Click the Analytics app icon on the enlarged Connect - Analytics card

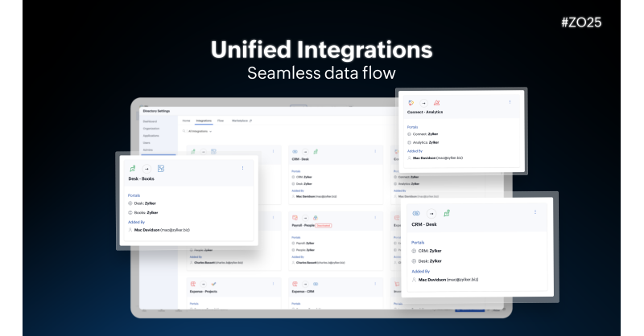[436, 103]
